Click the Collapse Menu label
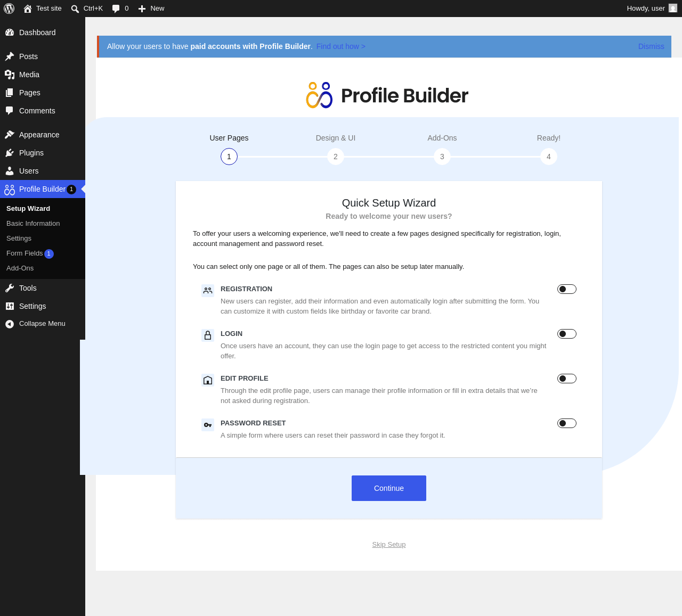 [42, 324]
